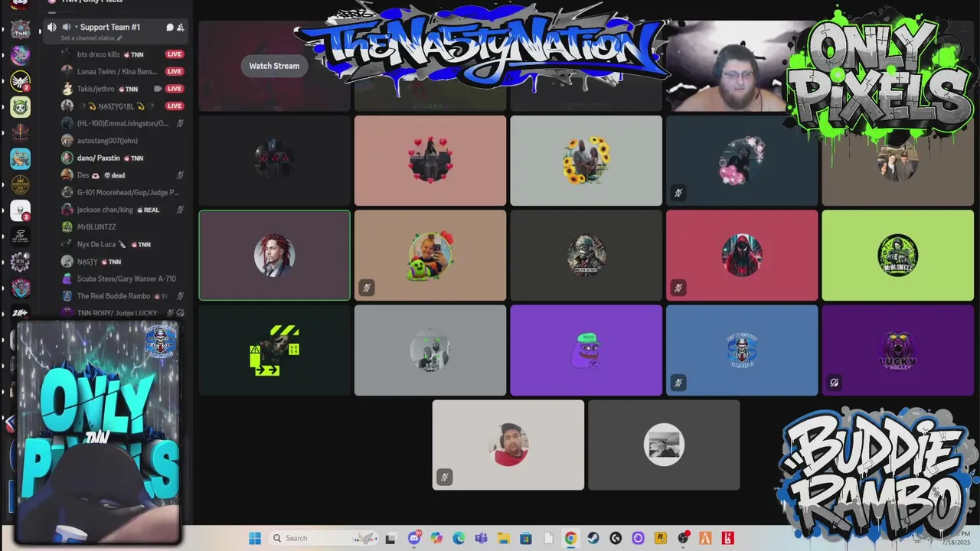Open Logitech G HUB from taskbar
The width and height of the screenshot is (980, 551).
tap(616, 538)
